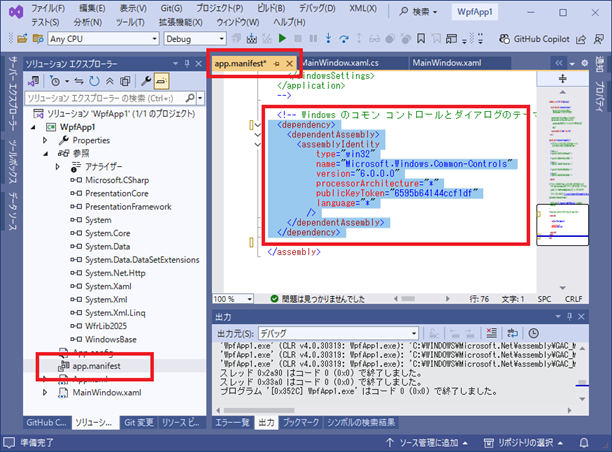Image resolution: width=612 pixels, height=452 pixels.
Task: Click the split editor handle icon
Action: point(562,79)
